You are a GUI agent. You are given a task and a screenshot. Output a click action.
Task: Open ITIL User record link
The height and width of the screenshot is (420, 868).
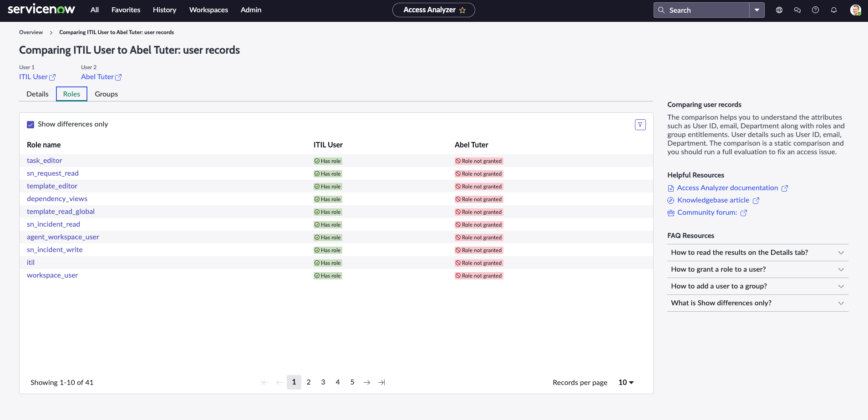click(33, 77)
